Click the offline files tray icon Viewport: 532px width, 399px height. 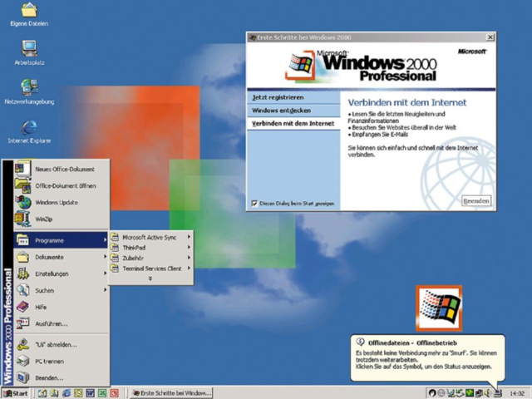pos(497,393)
